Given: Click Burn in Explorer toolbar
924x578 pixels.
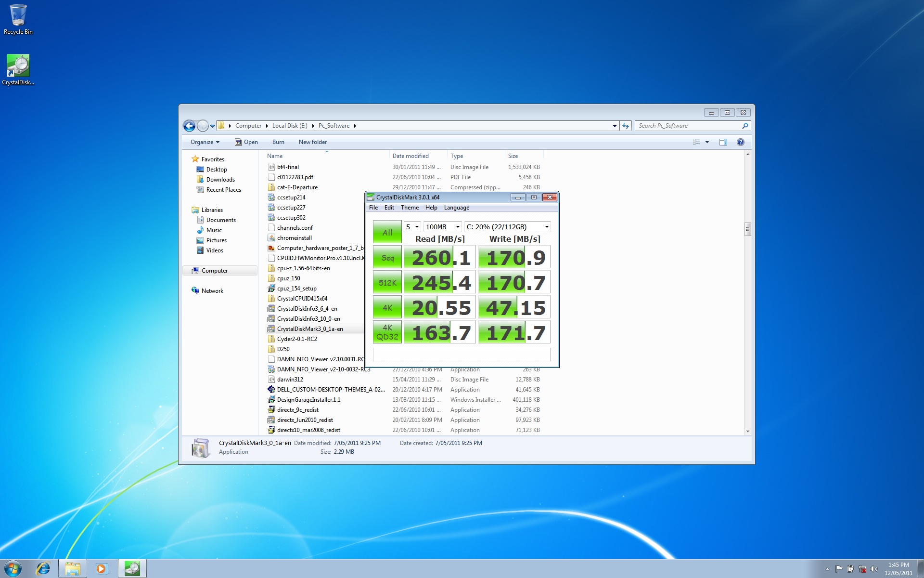Looking at the screenshot, I should pyautogui.click(x=278, y=142).
